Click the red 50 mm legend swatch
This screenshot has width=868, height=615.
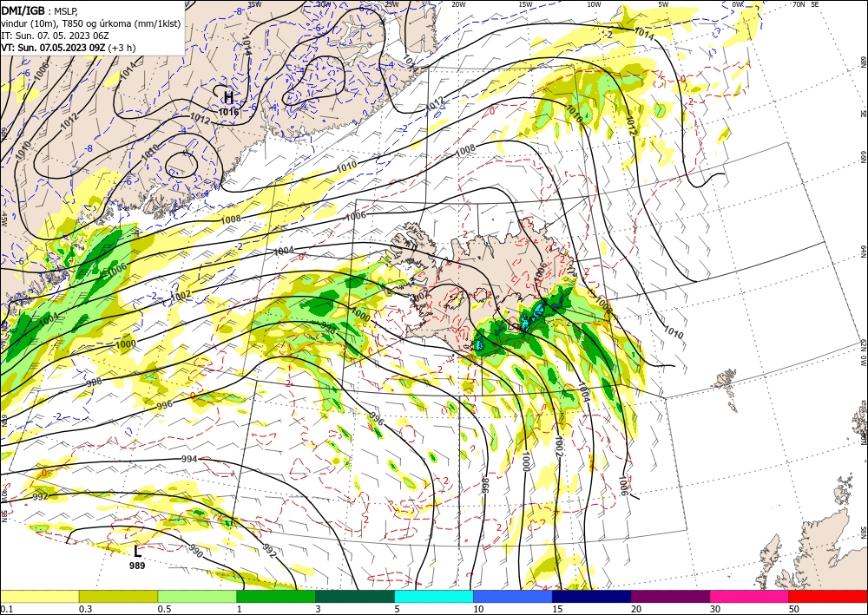click(x=828, y=596)
